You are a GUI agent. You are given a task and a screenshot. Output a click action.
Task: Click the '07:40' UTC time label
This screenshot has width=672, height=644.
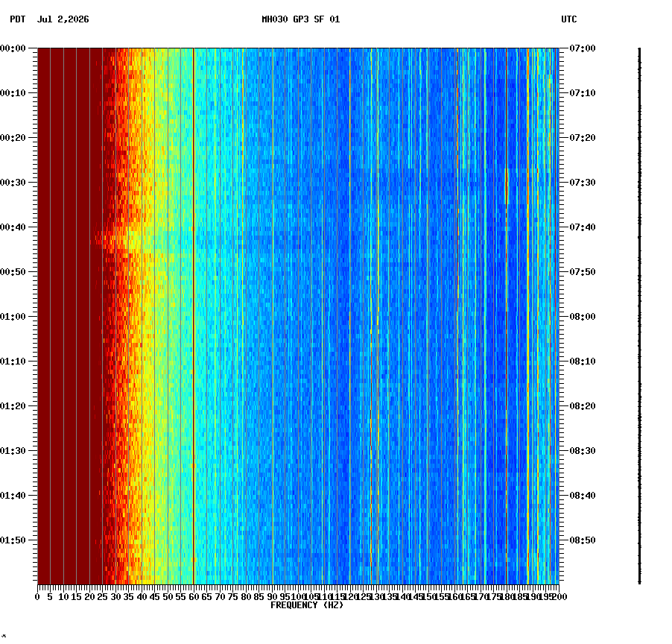pos(583,227)
